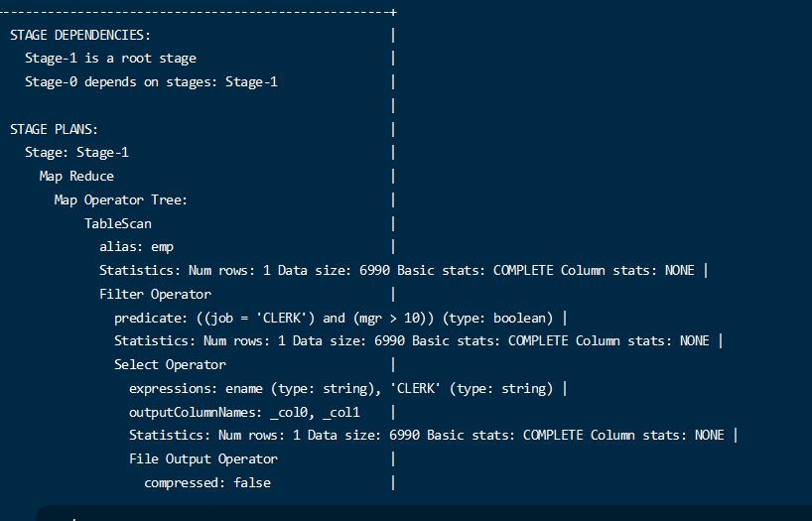Click the 'Map Reduce' text
The width and height of the screenshot is (812, 521).
pos(76,177)
